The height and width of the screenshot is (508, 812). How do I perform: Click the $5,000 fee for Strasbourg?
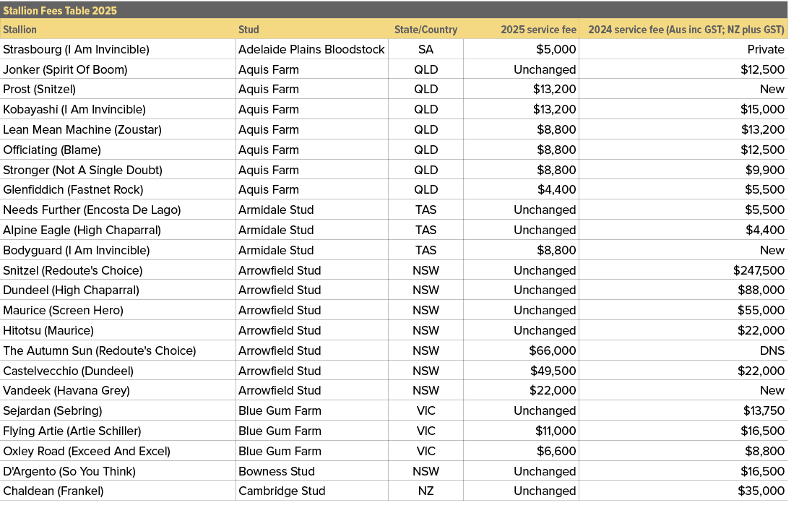tap(556, 49)
